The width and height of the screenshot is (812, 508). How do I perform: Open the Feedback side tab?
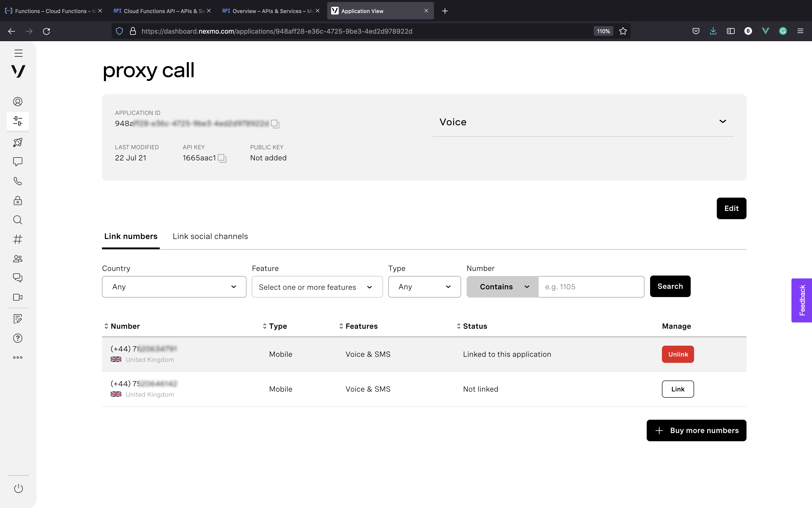[x=802, y=300]
